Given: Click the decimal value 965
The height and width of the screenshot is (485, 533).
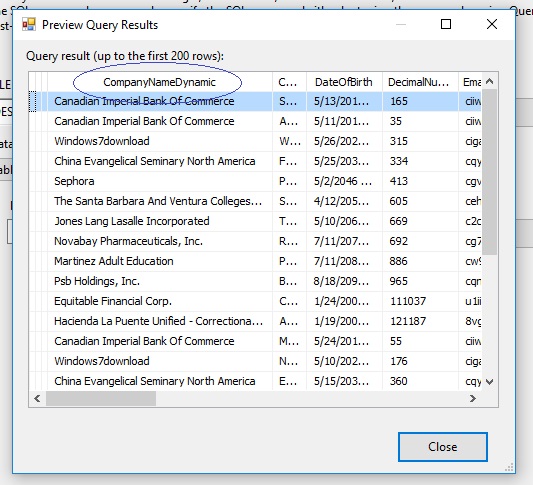Looking at the screenshot, I should pyautogui.click(x=420, y=281).
